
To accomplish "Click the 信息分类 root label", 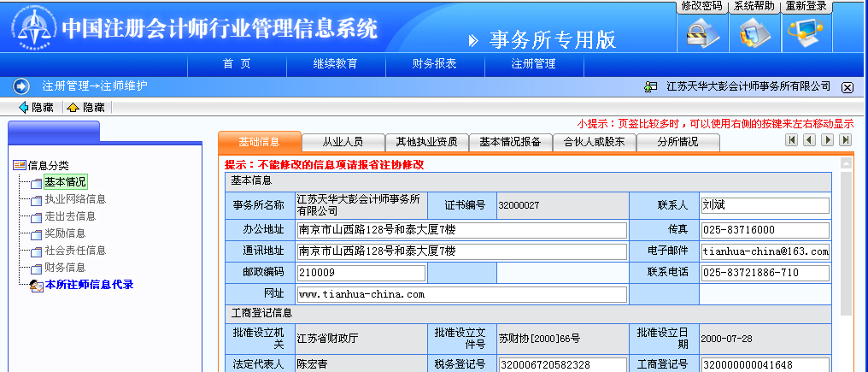I will point(49,165).
